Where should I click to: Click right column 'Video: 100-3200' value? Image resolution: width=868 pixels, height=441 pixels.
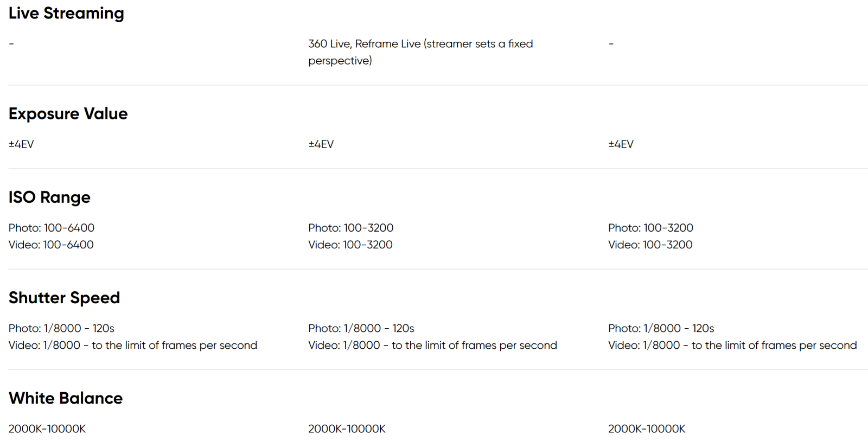[x=650, y=245]
